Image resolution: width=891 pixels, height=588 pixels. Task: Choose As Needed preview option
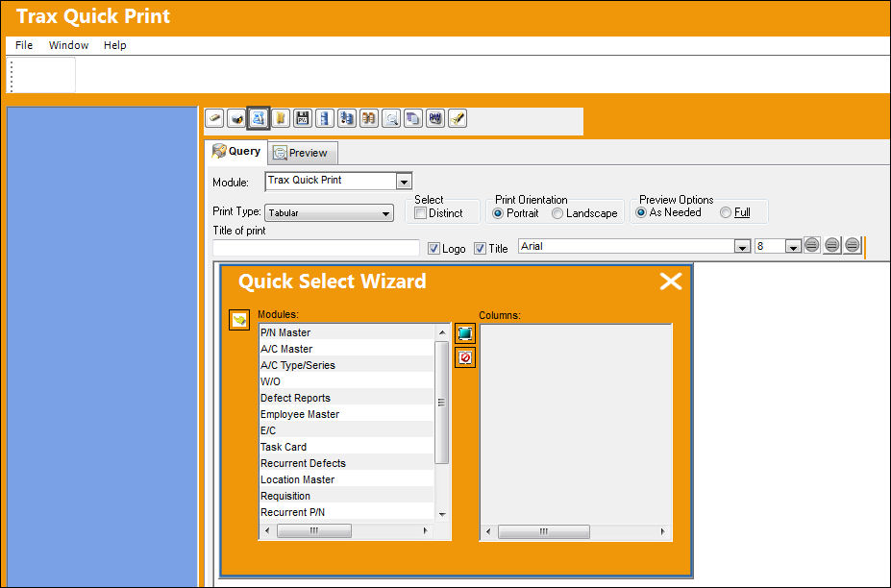(641, 212)
